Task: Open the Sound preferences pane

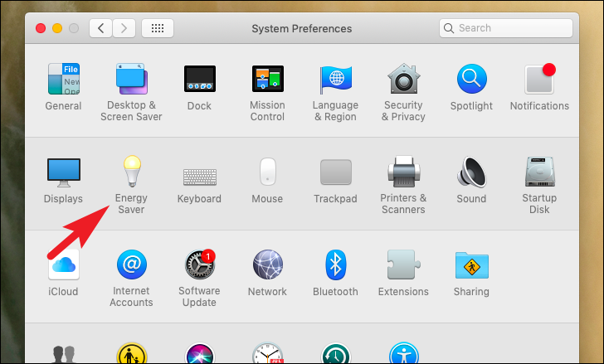Action: [x=471, y=172]
